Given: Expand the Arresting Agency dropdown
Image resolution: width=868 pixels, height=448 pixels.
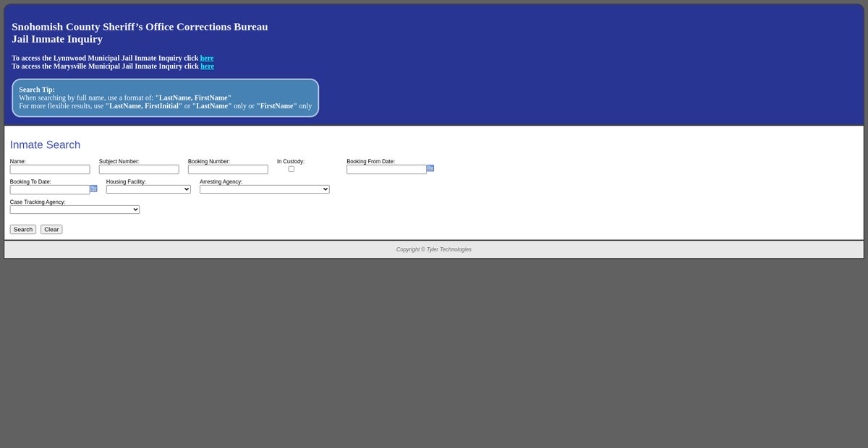Looking at the screenshot, I should [265, 189].
